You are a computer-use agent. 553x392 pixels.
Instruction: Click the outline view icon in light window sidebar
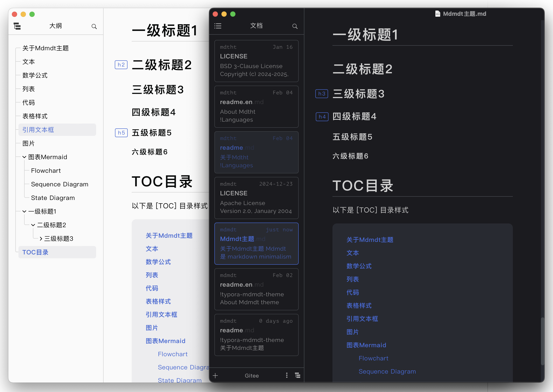coord(17,26)
